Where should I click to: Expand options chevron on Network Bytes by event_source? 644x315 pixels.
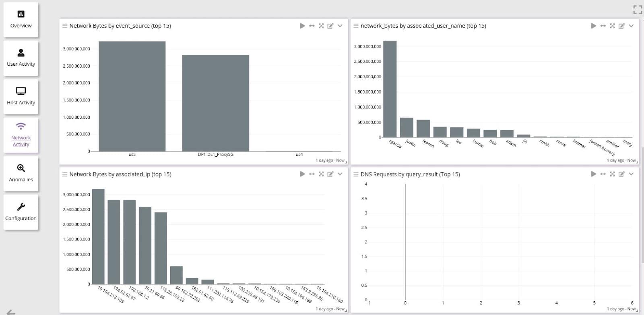coord(340,26)
